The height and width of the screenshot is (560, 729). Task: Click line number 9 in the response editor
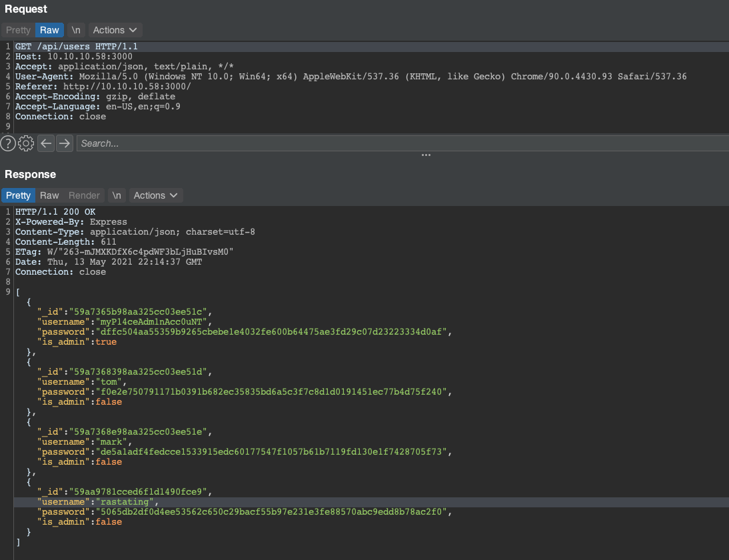[x=7, y=291]
